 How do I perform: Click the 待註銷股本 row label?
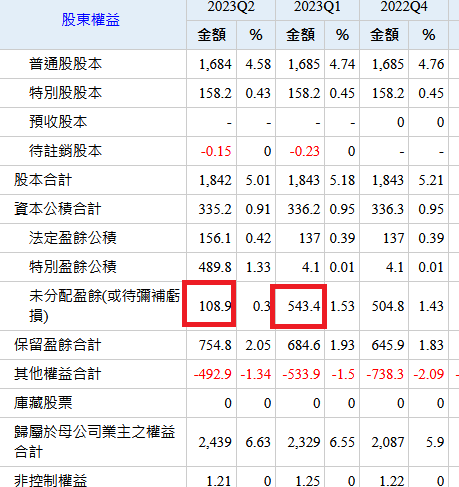[x=65, y=151]
